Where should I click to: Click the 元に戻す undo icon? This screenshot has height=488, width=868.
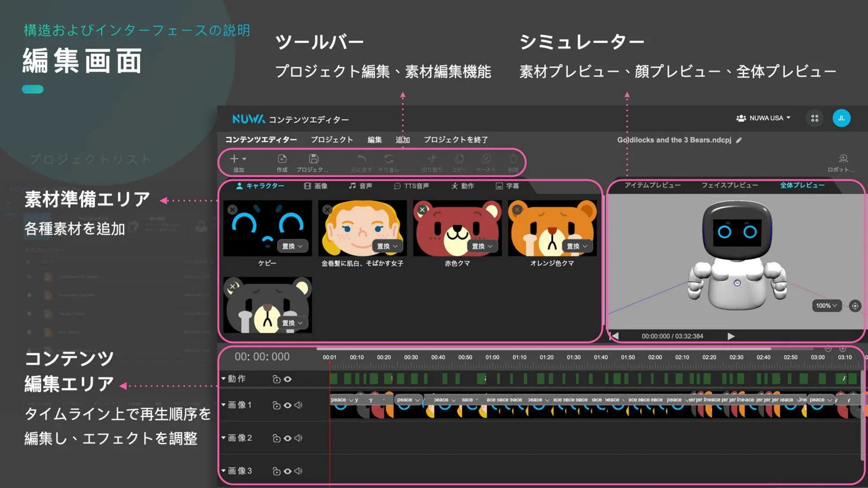coord(361,159)
